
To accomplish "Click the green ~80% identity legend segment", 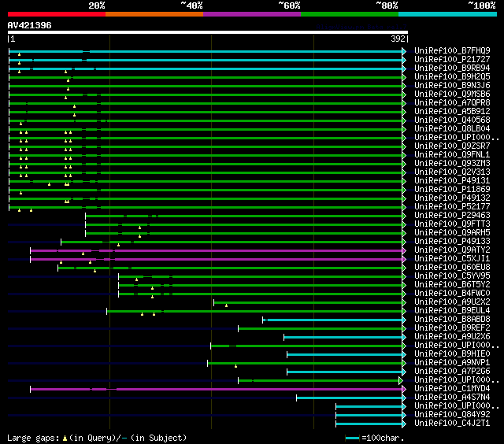I will [349, 14].
